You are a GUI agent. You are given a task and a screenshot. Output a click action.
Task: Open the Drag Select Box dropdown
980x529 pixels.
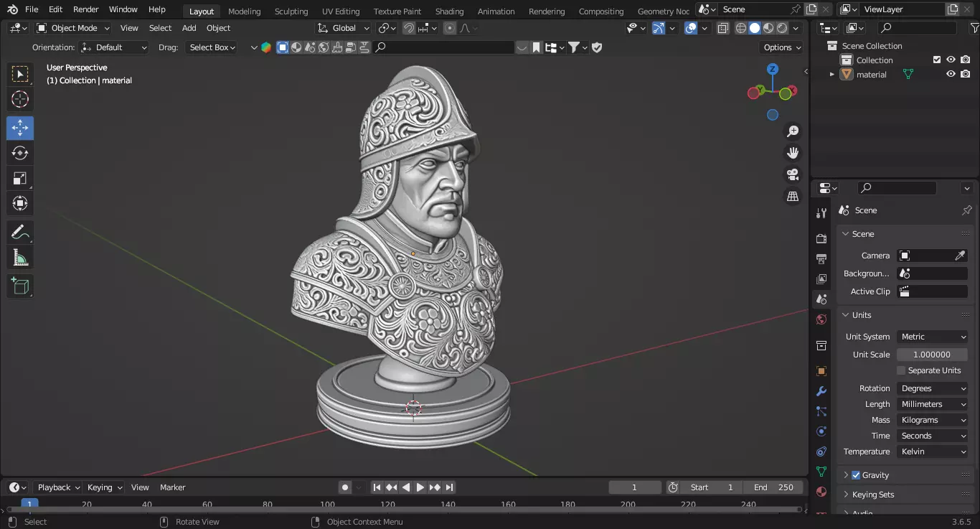pyautogui.click(x=212, y=47)
